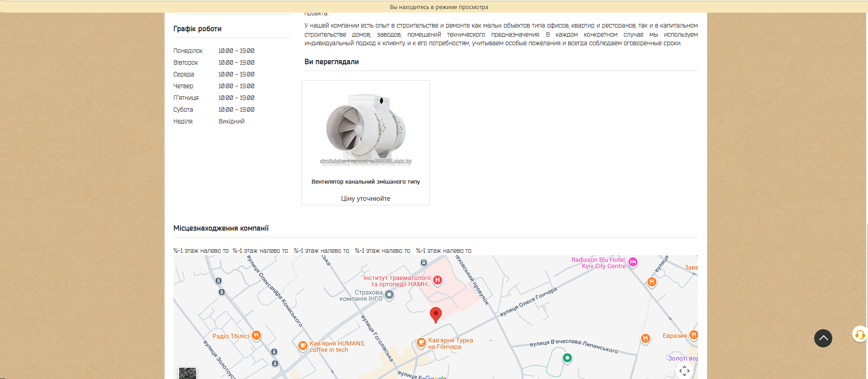Click the scroll-to-top arrow button

click(823, 338)
